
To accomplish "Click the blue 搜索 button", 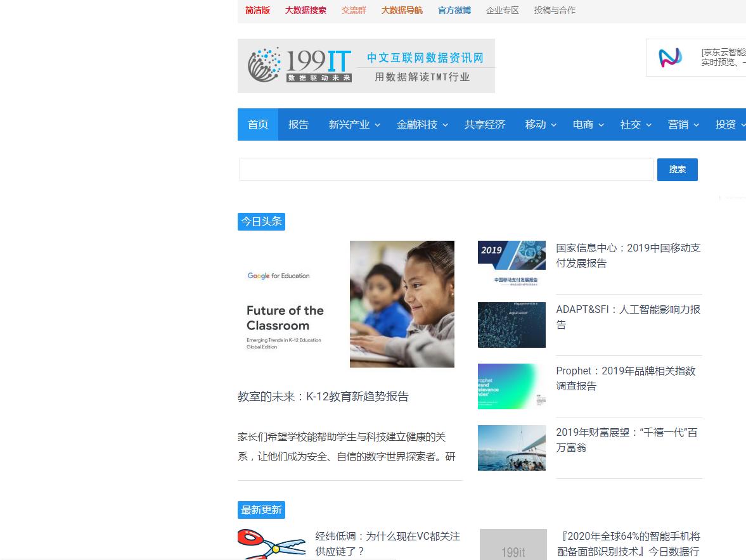I will coord(678,170).
